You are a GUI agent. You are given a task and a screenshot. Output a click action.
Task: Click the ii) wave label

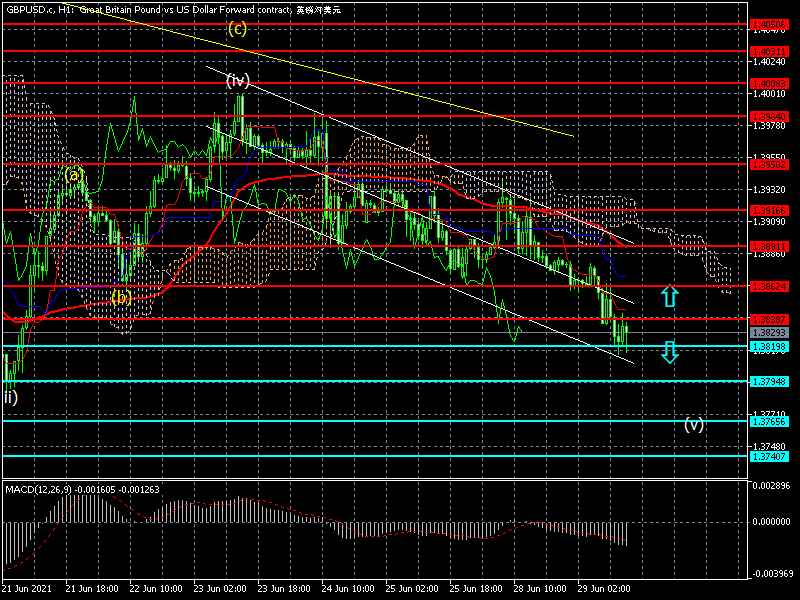tap(11, 397)
